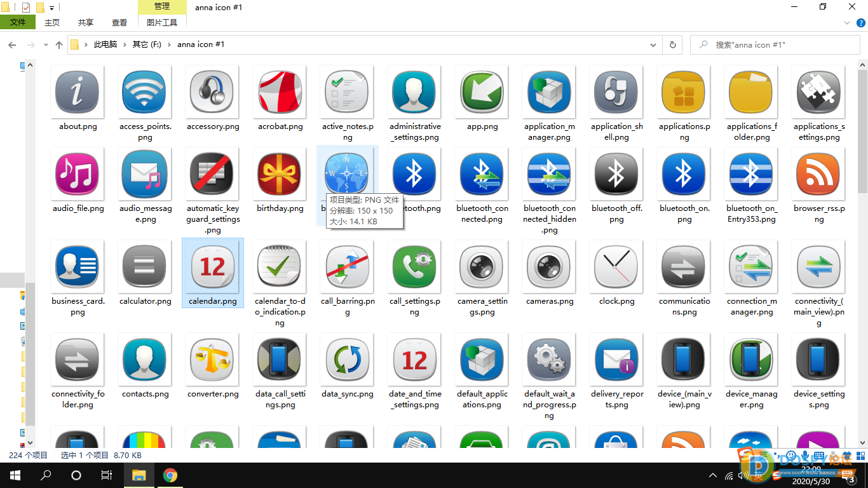Viewport: 868px width, 488px height.
Task: Select the about.png info icon
Action: click(78, 92)
